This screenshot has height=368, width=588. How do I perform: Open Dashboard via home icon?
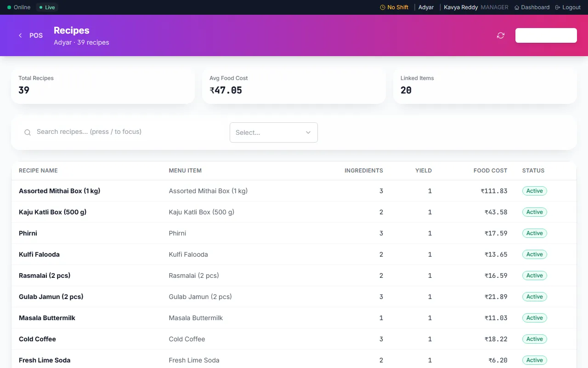[x=517, y=7]
